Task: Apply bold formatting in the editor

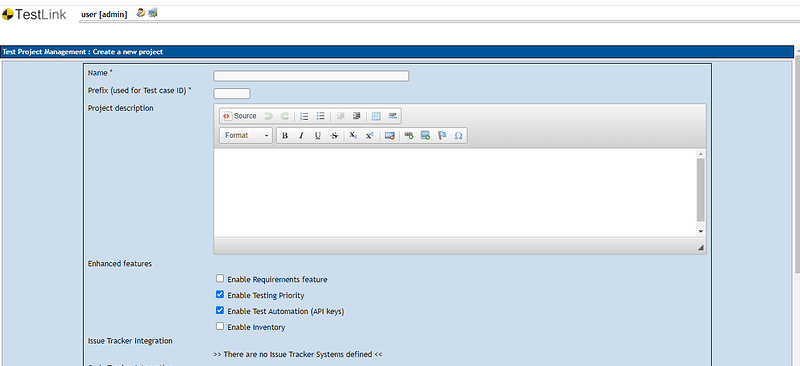Action: [x=285, y=136]
